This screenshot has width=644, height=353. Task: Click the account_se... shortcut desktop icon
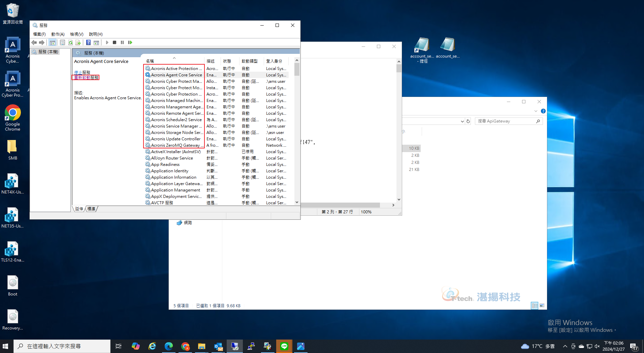click(x=422, y=50)
